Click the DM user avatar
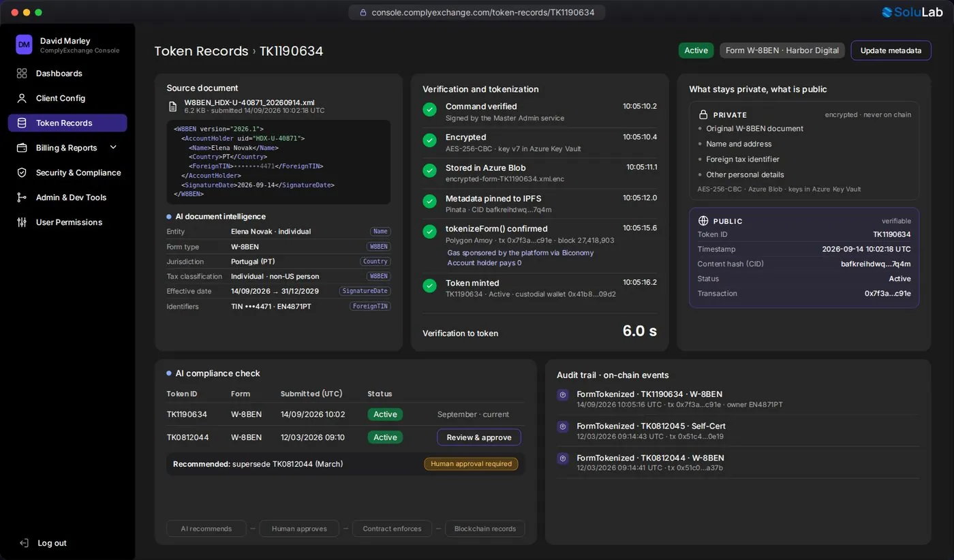 [x=24, y=45]
